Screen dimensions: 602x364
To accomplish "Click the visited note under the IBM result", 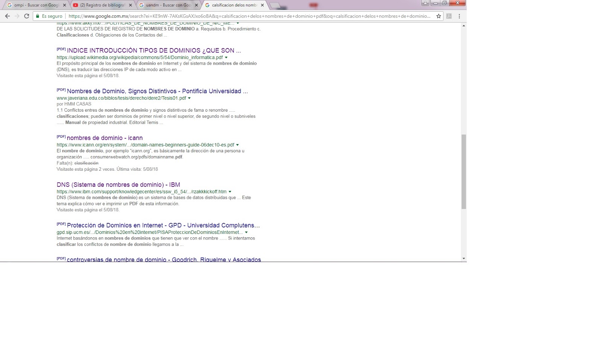I will tap(88, 210).
